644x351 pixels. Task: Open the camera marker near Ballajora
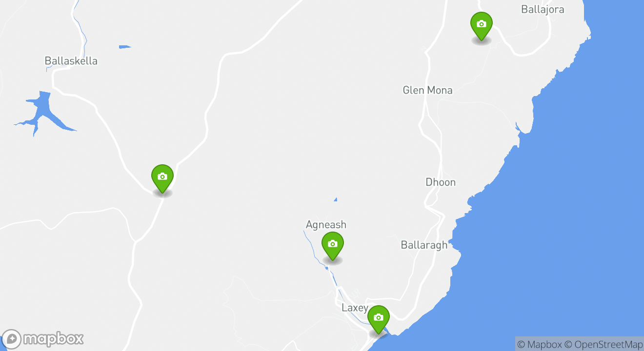481,26
